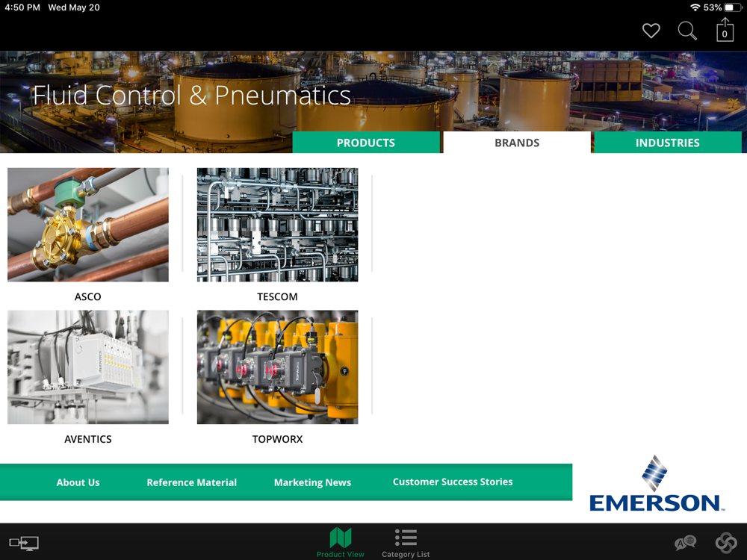This screenshot has height=560, width=747.
Task: Click the TESCOM label text
Action: pyautogui.click(x=277, y=296)
